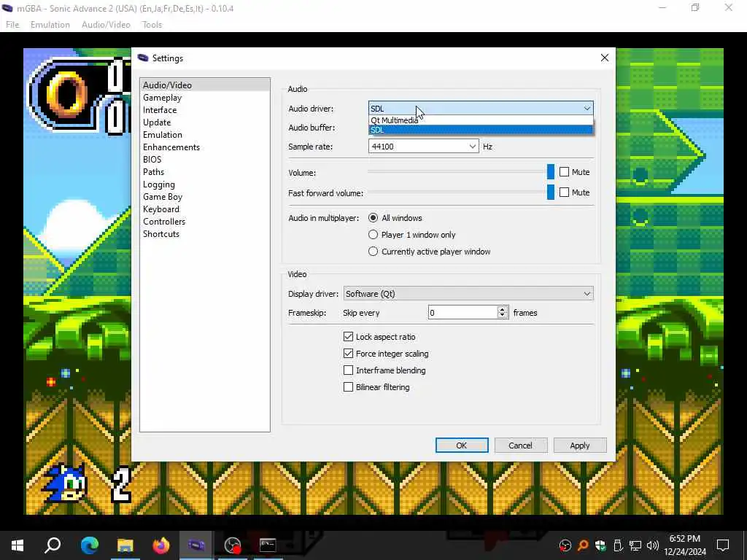Collapse the Audio driver combo box
The width and height of the screenshot is (747, 560).
[x=481, y=108]
